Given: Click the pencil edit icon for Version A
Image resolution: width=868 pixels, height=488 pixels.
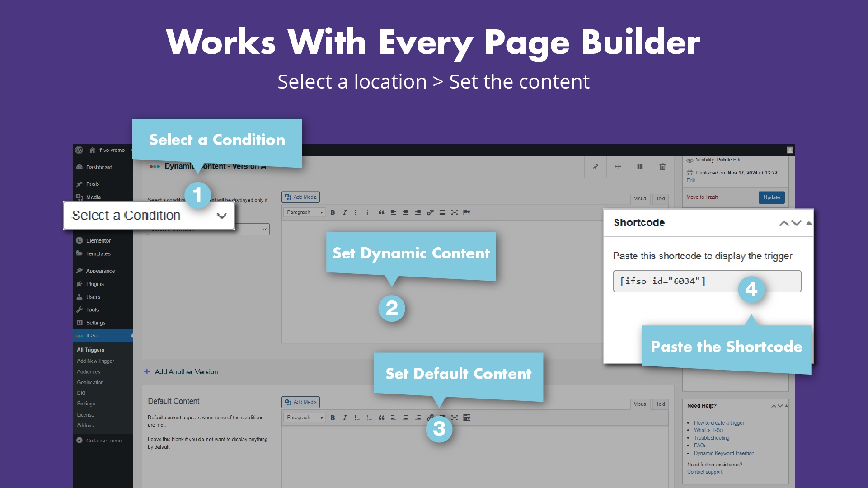Looking at the screenshot, I should (596, 167).
